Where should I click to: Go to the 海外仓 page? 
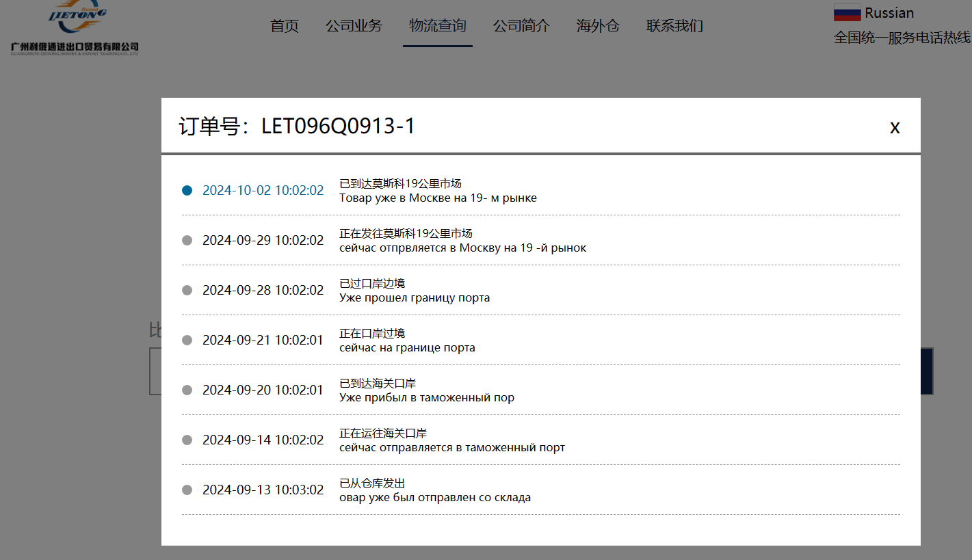(598, 26)
